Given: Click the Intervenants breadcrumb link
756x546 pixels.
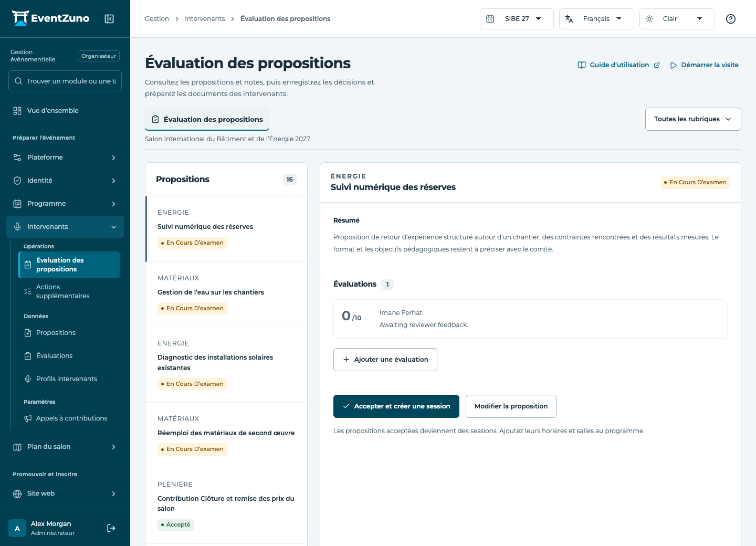Looking at the screenshot, I should (205, 19).
